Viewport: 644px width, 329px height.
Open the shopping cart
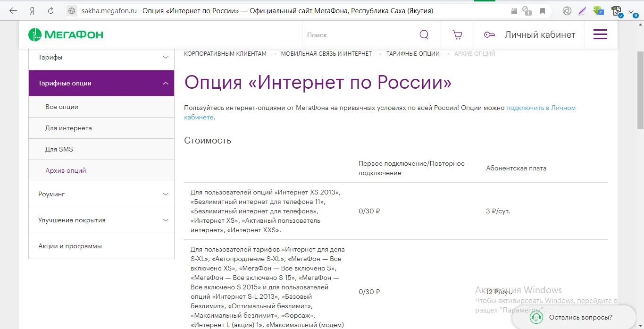click(x=457, y=34)
